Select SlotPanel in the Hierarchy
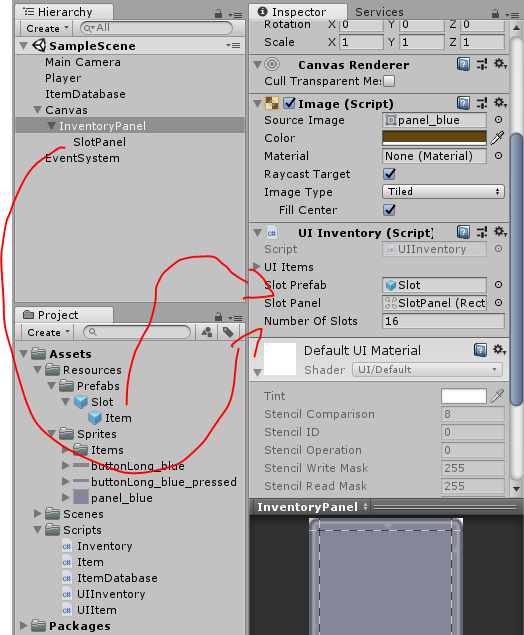This screenshot has height=635, width=524. pyautogui.click(x=100, y=142)
